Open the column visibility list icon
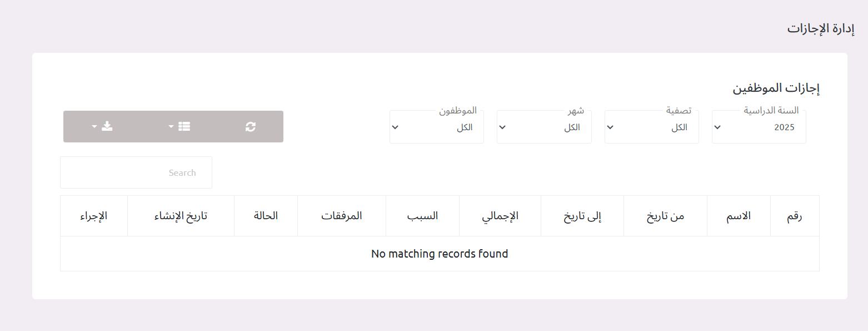 pos(184,126)
